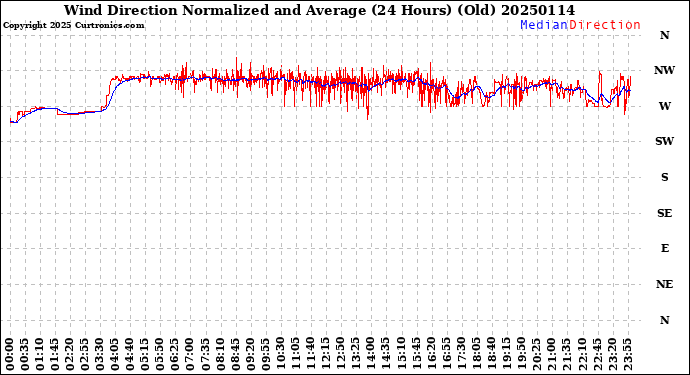
Task: Click the chart title text
Action: tap(319, 10)
